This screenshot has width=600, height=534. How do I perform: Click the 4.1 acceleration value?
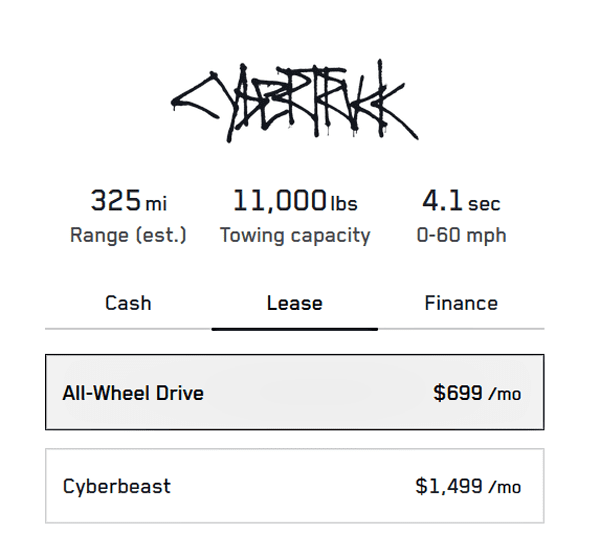coord(442,201)
